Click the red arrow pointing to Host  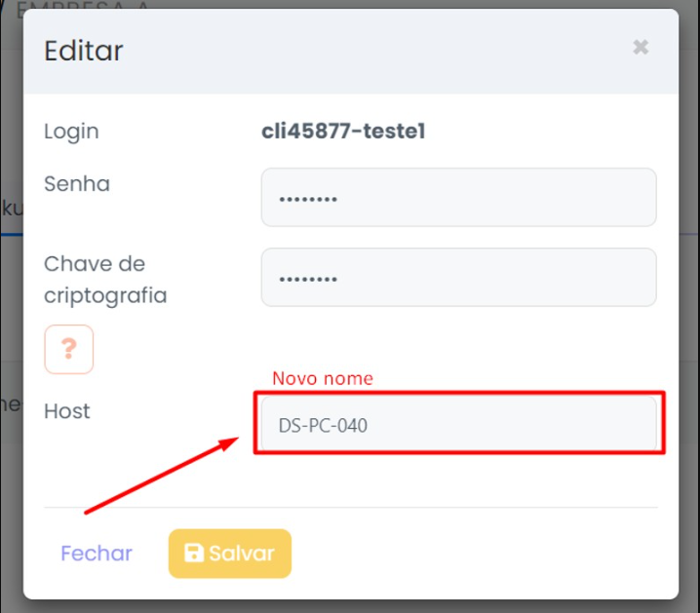(x=161, y=476)
